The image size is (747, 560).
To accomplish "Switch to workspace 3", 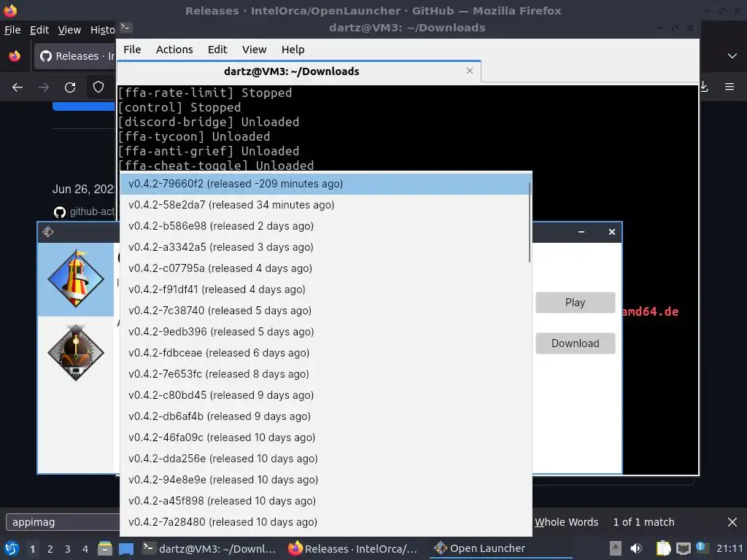I will click(x=68, y=549).
